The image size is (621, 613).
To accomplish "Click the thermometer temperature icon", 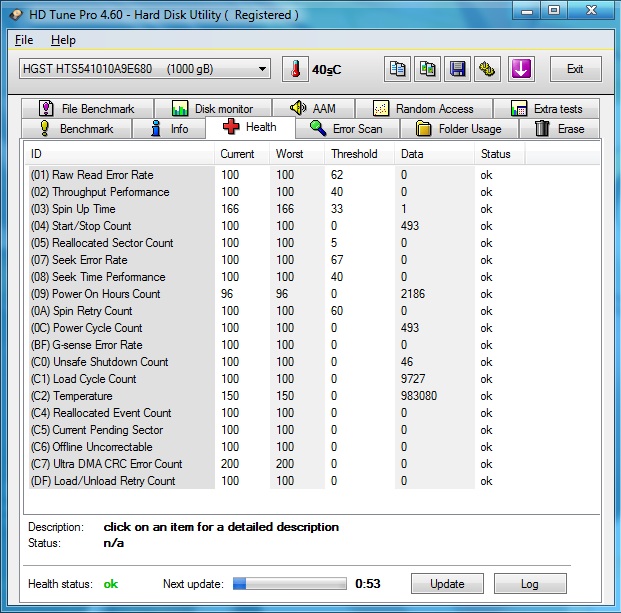I will [295, 69].
